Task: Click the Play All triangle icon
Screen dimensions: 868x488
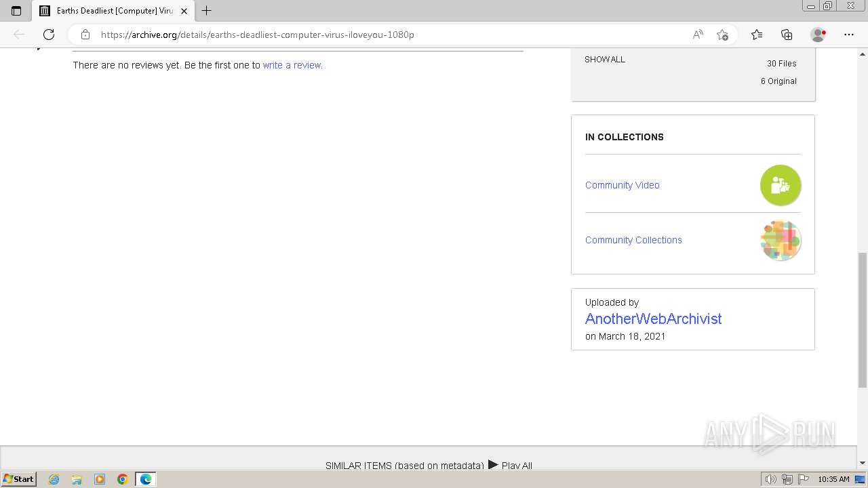Action: tap(493, 465)
